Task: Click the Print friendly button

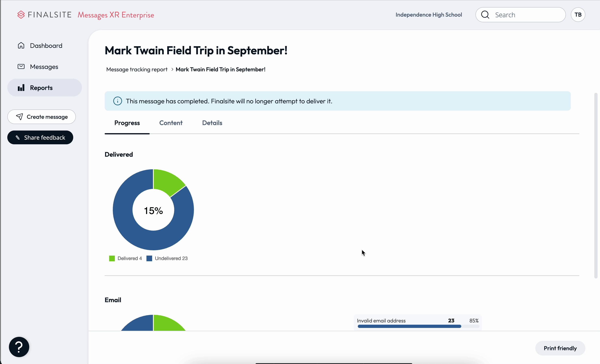Action: [x=560, y=348]
